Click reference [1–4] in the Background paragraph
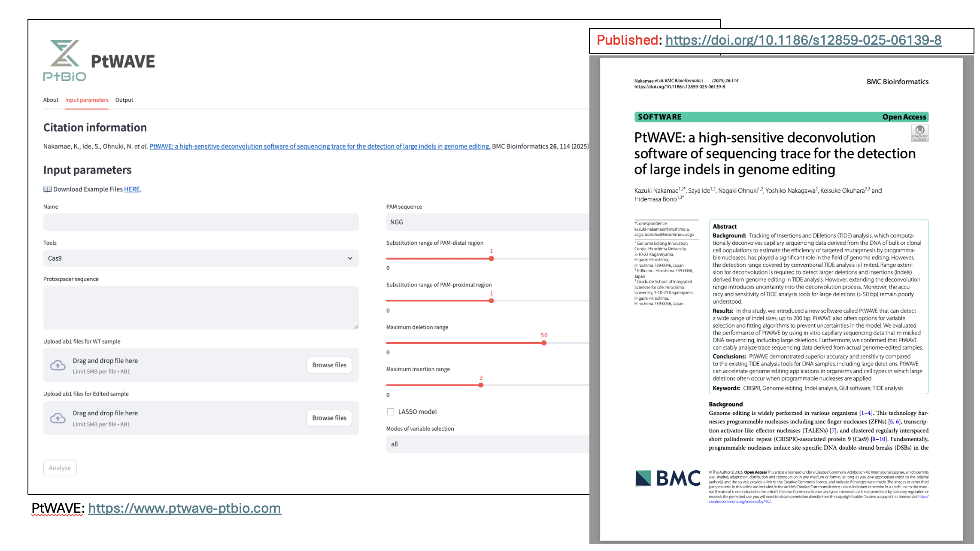 tap(866, 413)
